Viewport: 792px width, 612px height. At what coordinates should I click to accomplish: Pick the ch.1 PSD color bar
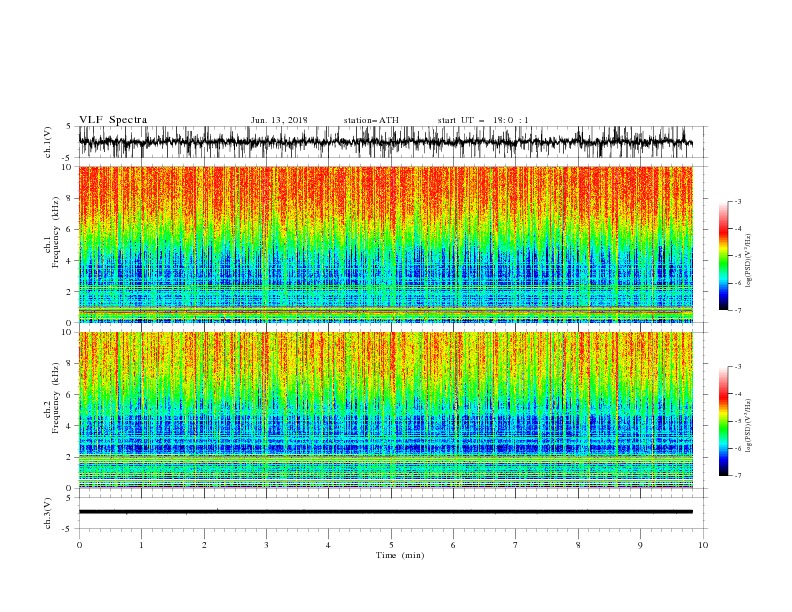[723, 256]
